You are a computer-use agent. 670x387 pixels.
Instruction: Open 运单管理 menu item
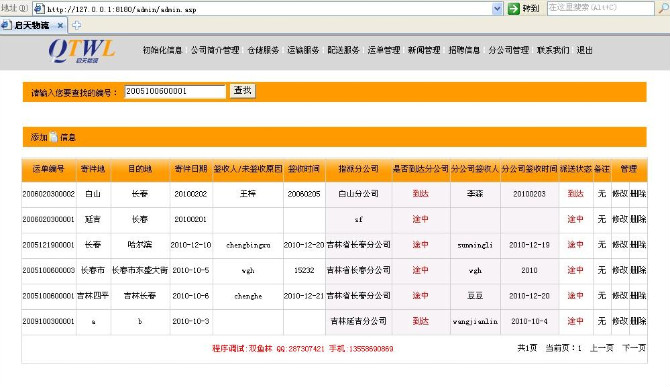point(384,50)
